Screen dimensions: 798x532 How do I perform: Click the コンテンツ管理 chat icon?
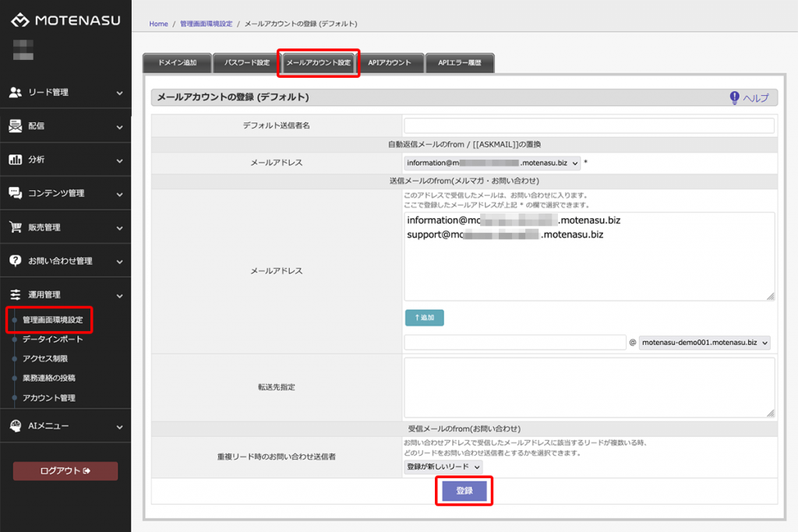tap(15, 192)
